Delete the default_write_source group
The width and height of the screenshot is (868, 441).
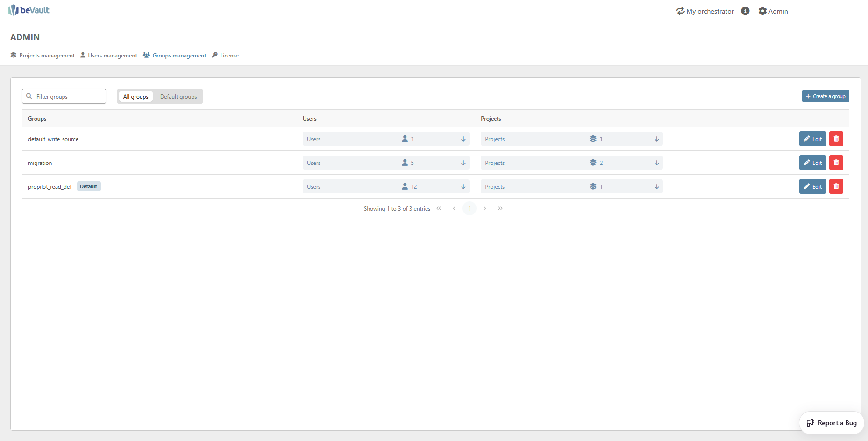click(836, 139)
